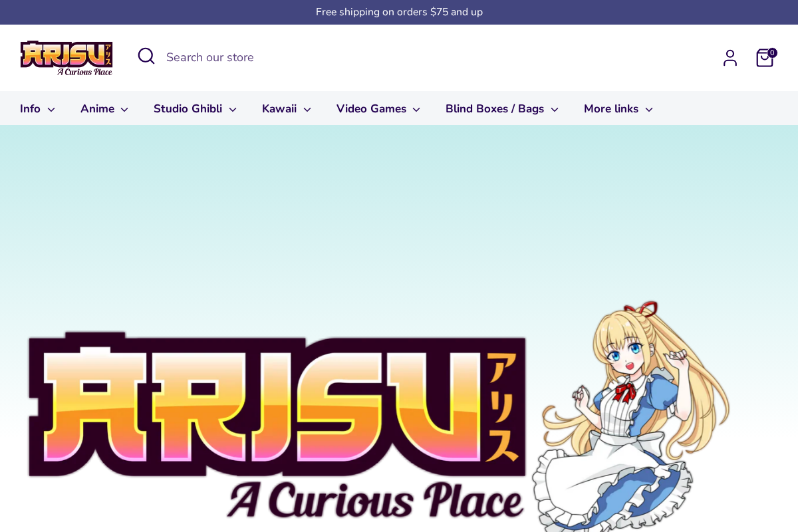Screen dimensions: 798x532
Task: Click the cart item count badge
Action: (772, 52)
